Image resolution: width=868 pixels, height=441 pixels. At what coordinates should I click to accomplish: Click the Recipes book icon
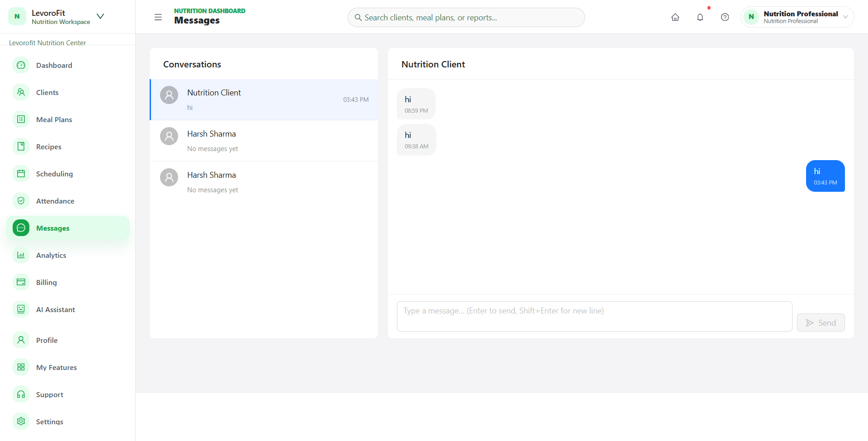(21, 147)
